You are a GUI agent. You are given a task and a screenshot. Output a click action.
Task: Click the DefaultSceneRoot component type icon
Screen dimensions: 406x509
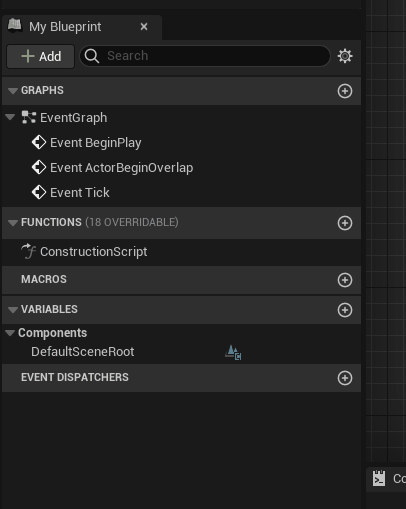click(x=233, y=352)
